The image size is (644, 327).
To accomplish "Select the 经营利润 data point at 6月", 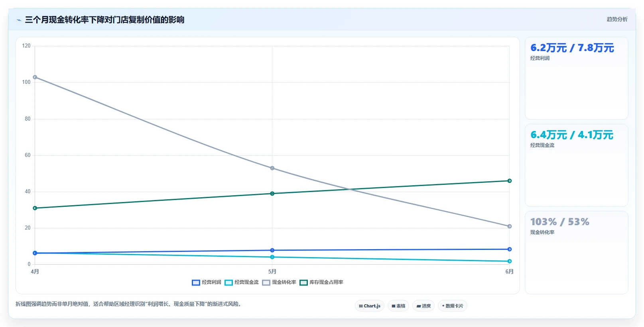I will 510,249.
